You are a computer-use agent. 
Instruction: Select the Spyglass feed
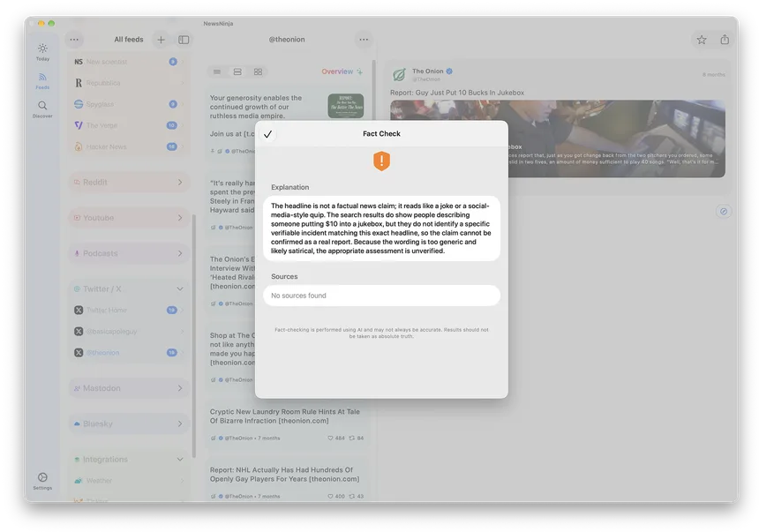point(128,104)
